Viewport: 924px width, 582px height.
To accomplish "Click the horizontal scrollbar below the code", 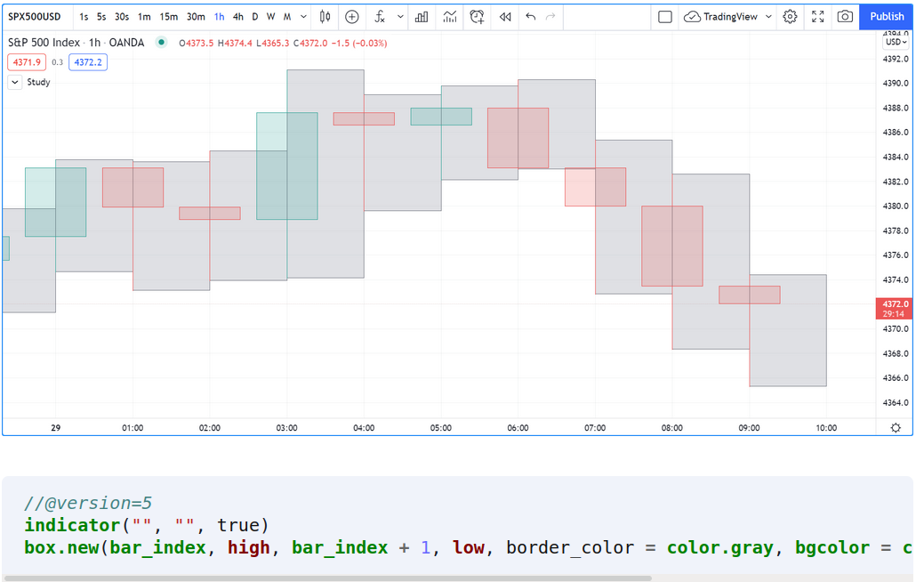I will [x=327, y=578].
